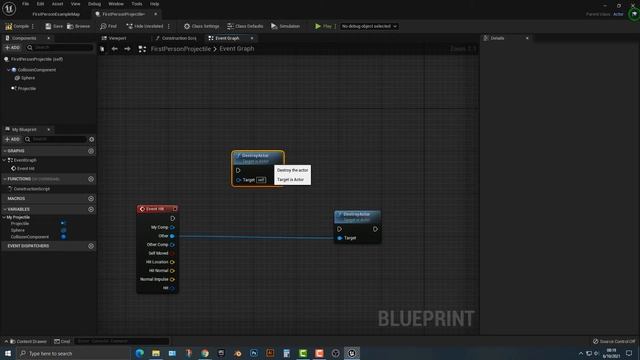
Task: Open debug object selection dropdown
Action: pyautogui.click(x=369, y=26)
